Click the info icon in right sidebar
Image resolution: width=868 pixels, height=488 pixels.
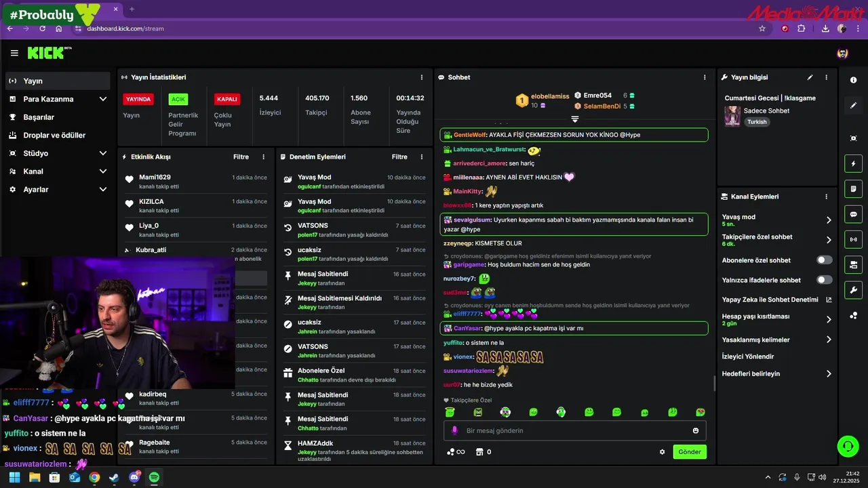pyautogui.click(x=853, y=80)
